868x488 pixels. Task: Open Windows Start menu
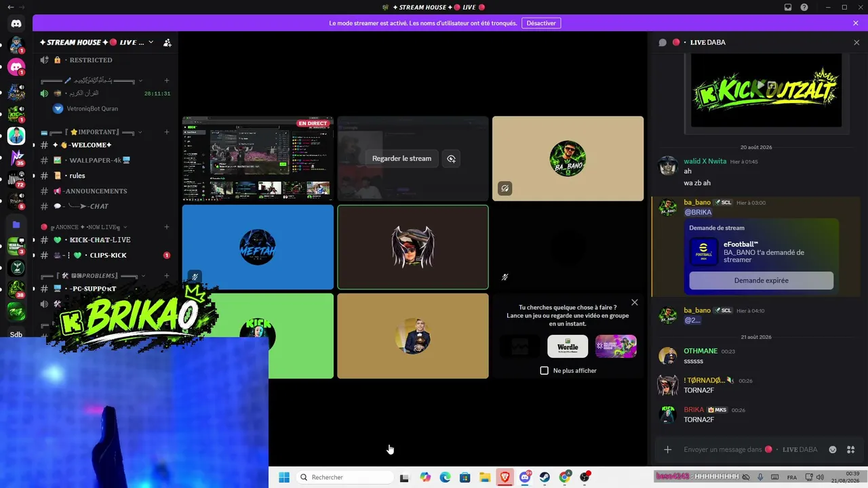(284, 477)
